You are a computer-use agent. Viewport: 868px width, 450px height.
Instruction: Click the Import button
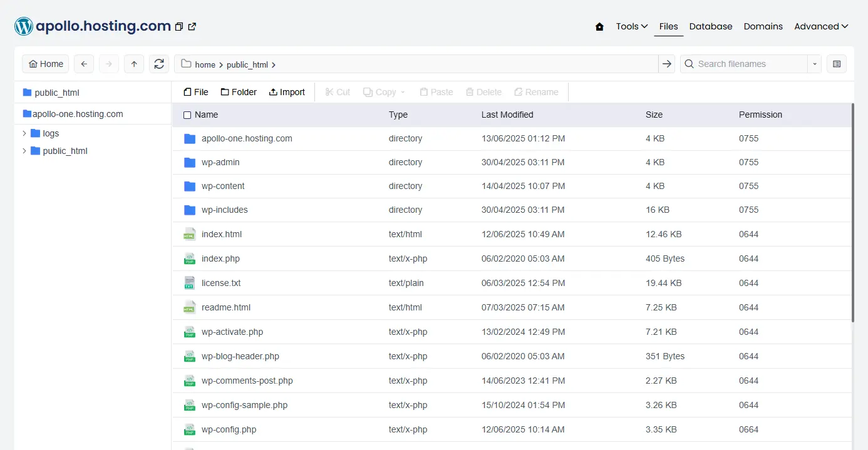287,92
